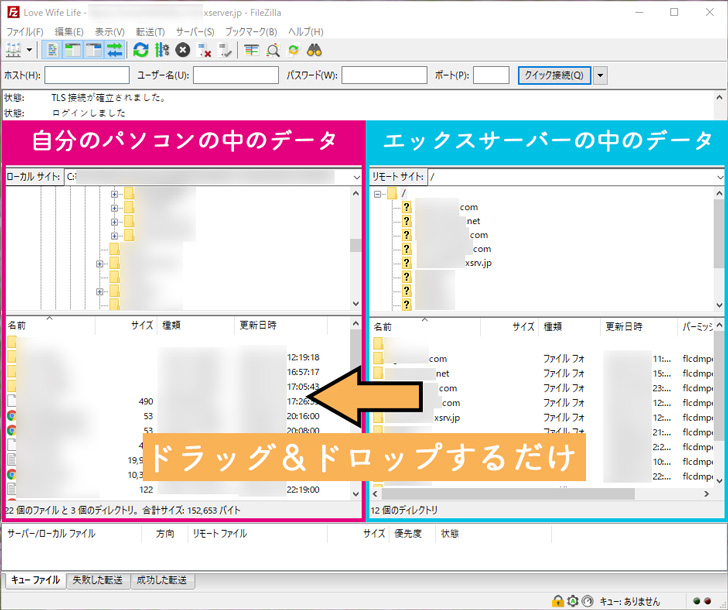Image resolution: width=728 pixels, height=610 pixels.
Task: Sort local files by 更新日時 column header
Action: tap(257, 326)
